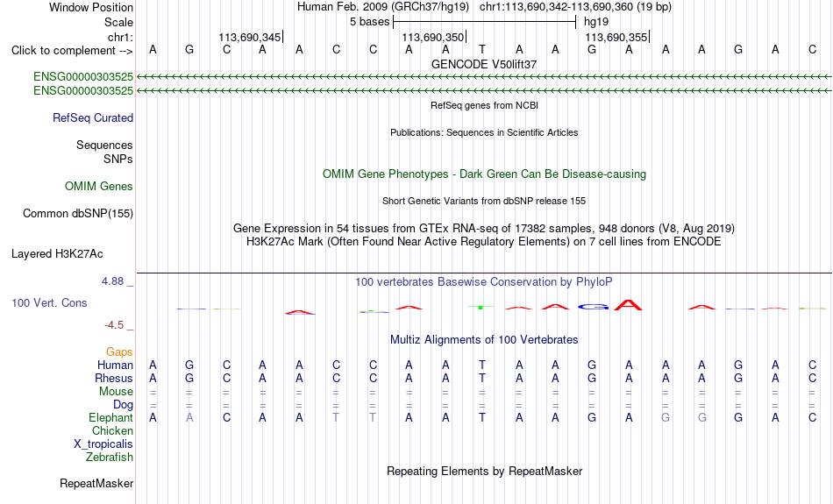This screenshot has width=833, height=504.
Task: Click 'Publications: Sequences in Scientific Articles' title
Action: tap(484, 132)
